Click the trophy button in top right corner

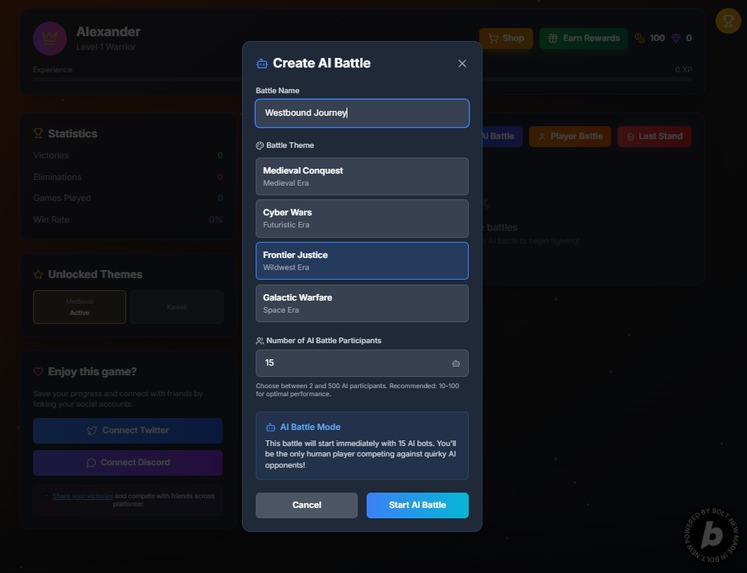[728, 20]
